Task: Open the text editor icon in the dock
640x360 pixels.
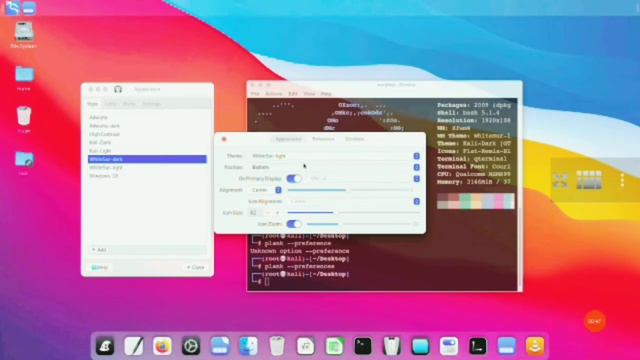Action: click(x=133, y=347)
